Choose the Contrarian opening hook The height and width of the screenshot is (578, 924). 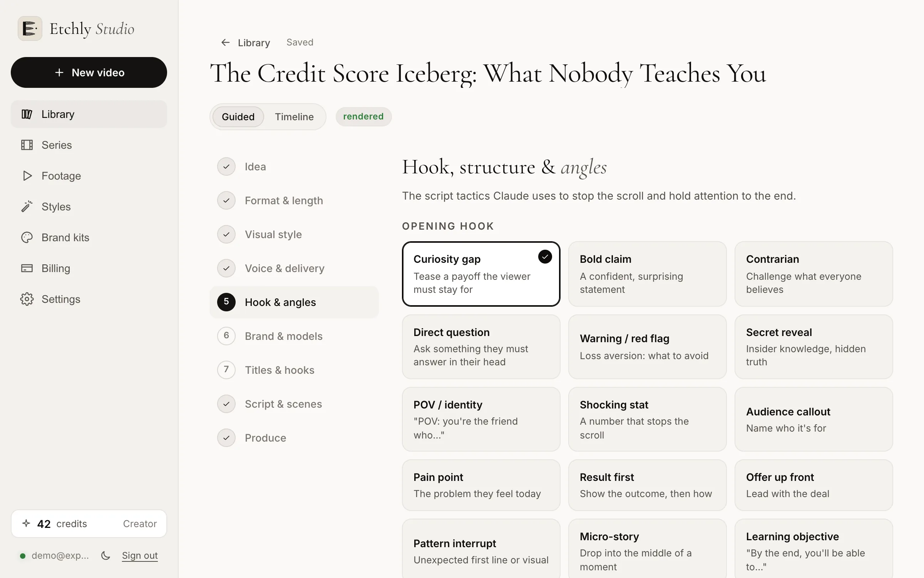(814, 274)
